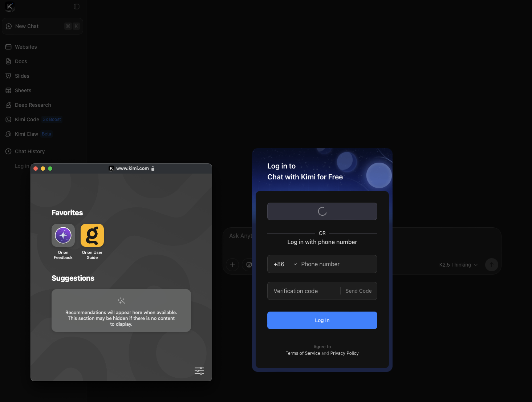This screenshot has height=402, width=532.
Task: Open Sheets in the sidebar
Action: pos(42,90)
